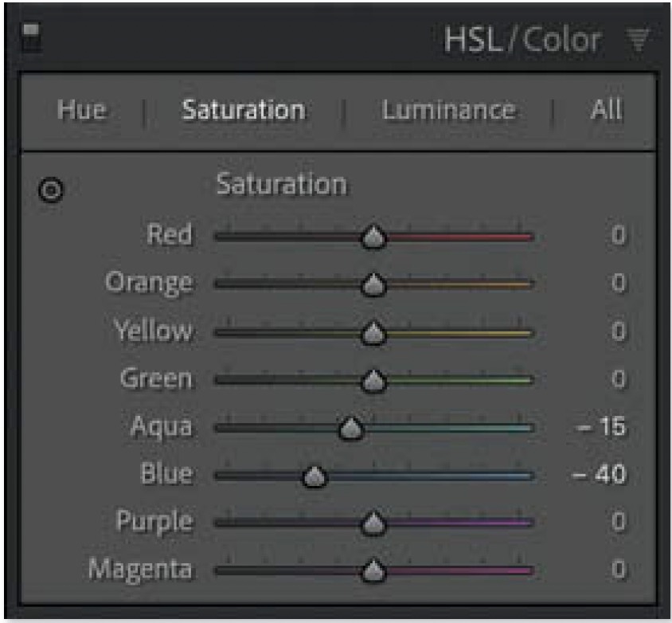This screenshot has height=623, width=672.
Task: Show the All adjustments tab
Action: (x=606, y=110)
